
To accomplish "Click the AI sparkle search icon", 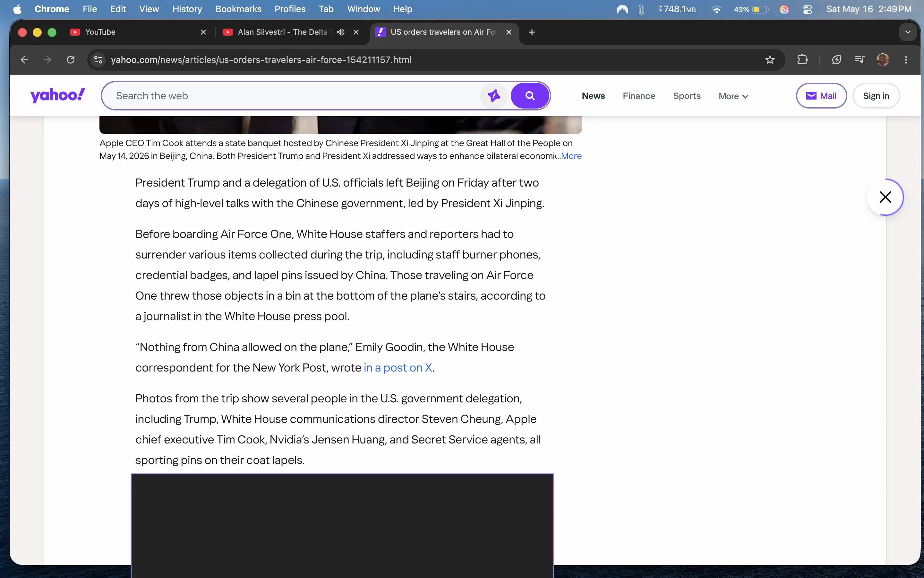I will pyautogui.click(x=494, y=96).
